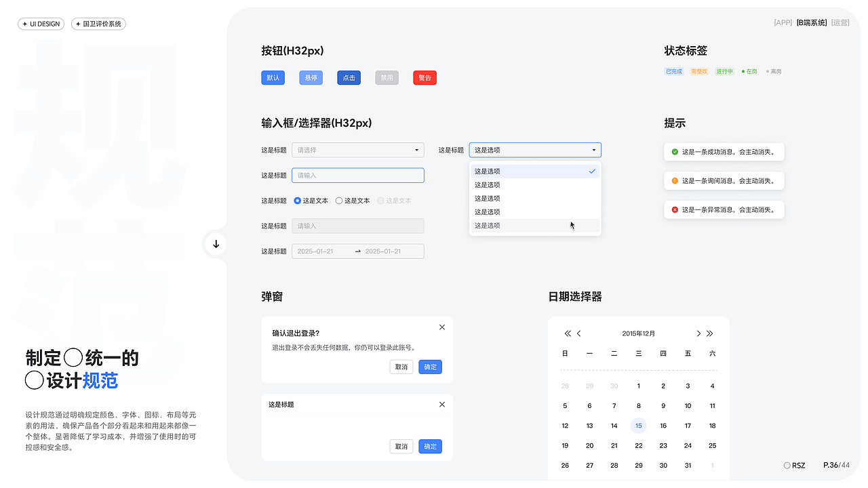Go to next month in calendar

click(698, 333)
